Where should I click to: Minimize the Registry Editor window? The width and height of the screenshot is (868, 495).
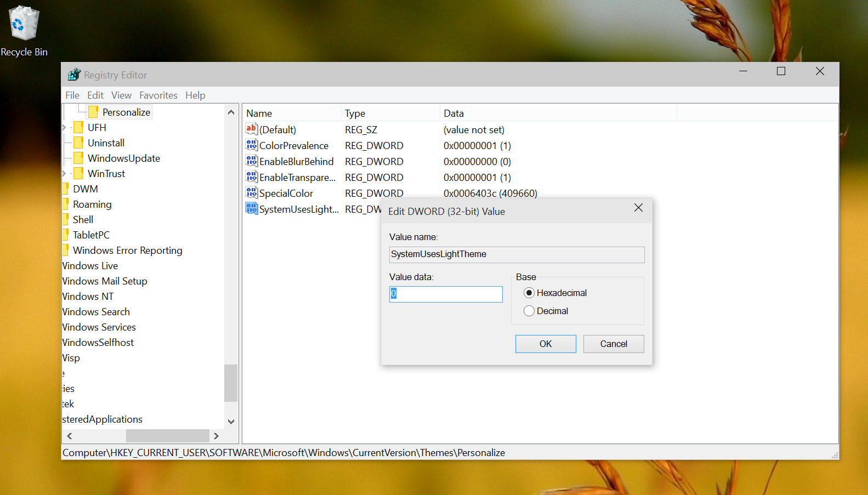pos(744,71)
